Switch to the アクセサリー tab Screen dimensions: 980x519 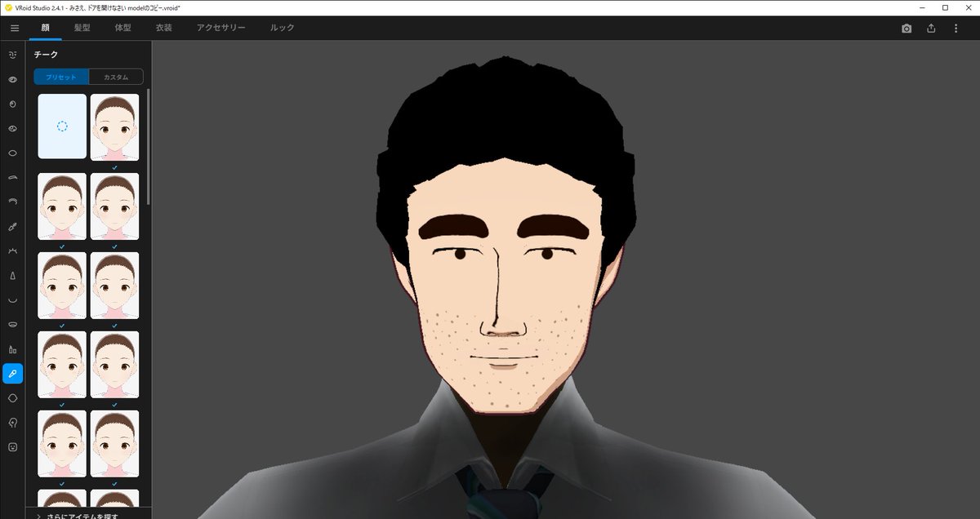(220, 28)
